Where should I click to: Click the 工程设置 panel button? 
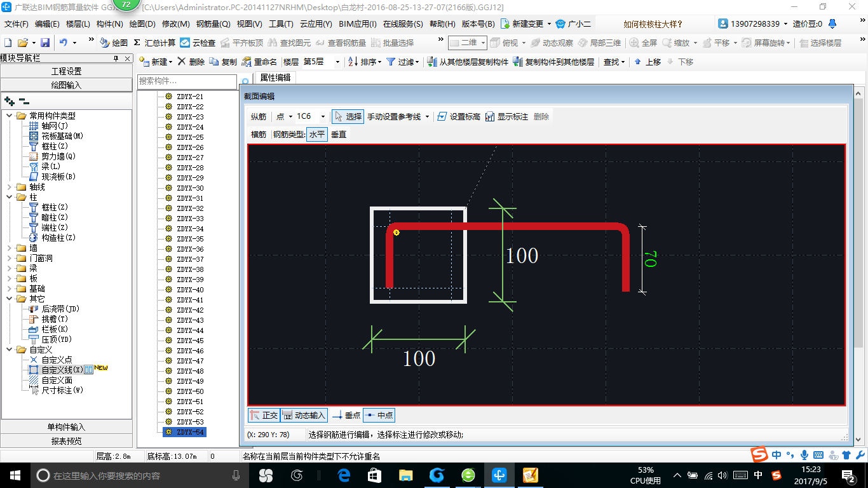66,71
